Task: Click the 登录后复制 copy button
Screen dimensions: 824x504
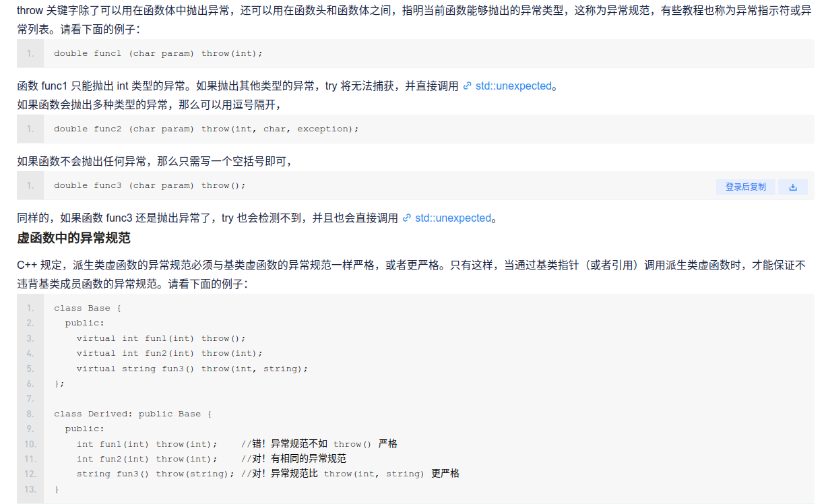Action: 745,187
